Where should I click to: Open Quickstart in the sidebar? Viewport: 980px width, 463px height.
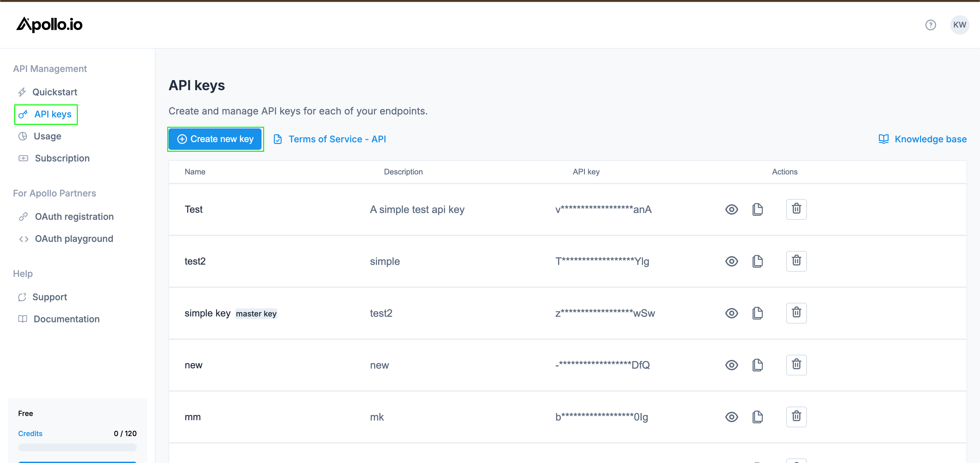(x=54, y=92)
